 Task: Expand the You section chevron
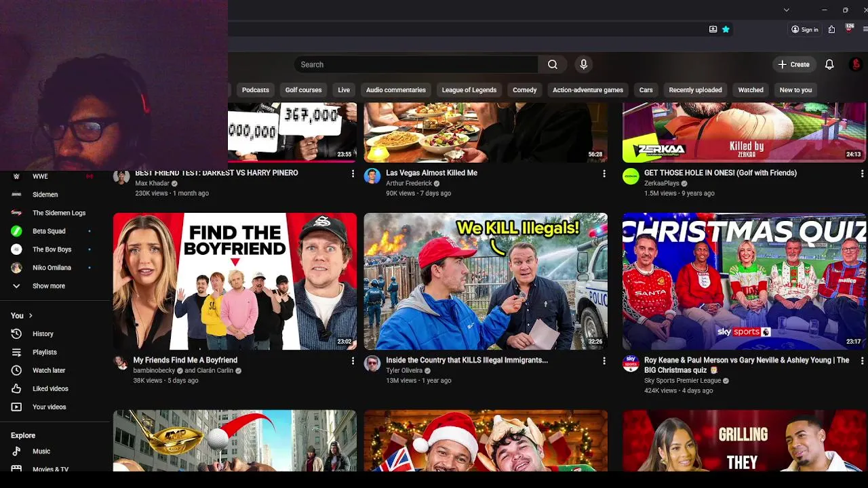[31, 316]
